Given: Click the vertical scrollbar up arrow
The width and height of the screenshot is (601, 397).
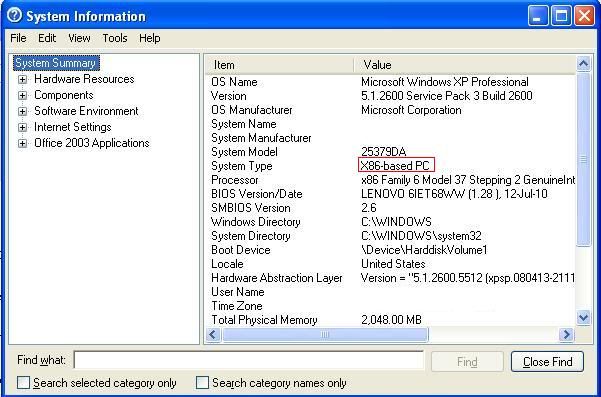Looking at the screenshot, I should pyautogui.click(x=583, y=64).
